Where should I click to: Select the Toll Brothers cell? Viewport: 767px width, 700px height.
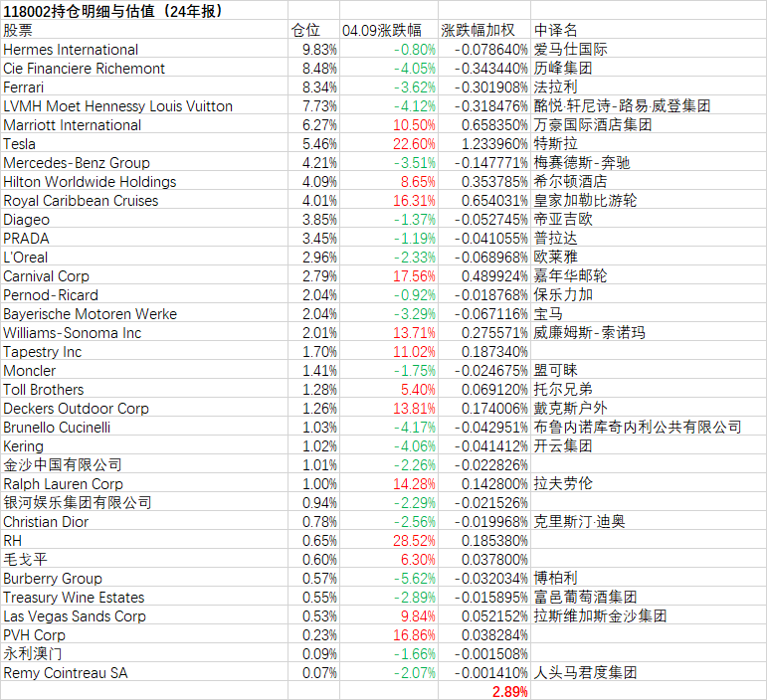pos(144,389)
